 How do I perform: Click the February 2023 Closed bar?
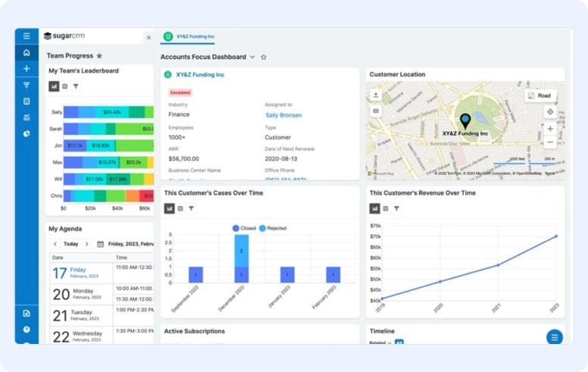tap(333, 274)
